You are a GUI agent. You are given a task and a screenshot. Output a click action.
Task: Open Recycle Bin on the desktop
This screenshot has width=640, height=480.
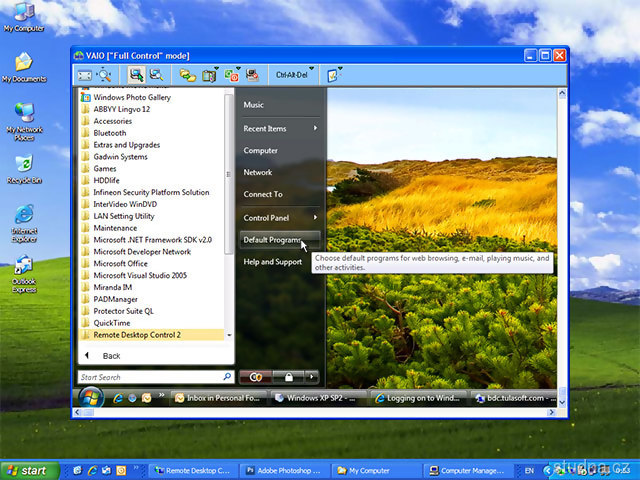[23, 165]
